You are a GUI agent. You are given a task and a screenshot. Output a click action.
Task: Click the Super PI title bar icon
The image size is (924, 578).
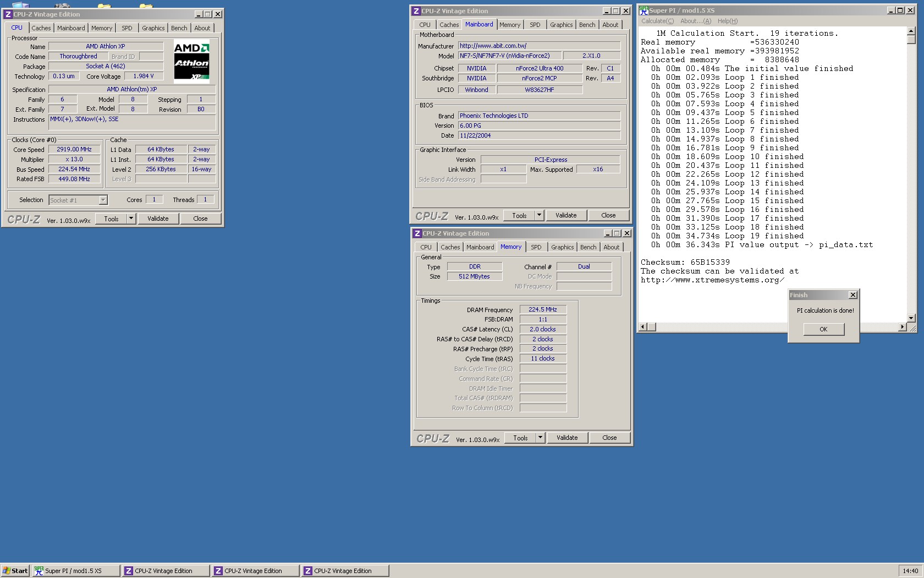pyautogui.click(x=643, y=10)
